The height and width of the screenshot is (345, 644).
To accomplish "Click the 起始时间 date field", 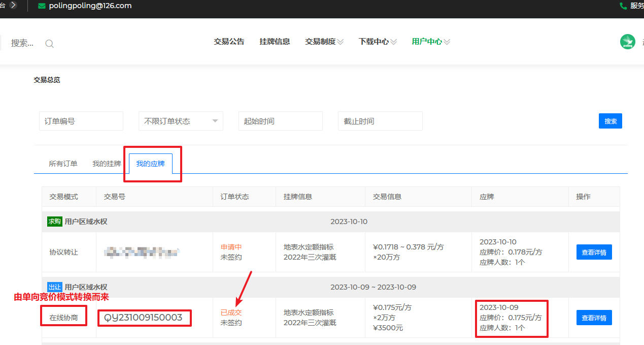I will tap(280, 121).
